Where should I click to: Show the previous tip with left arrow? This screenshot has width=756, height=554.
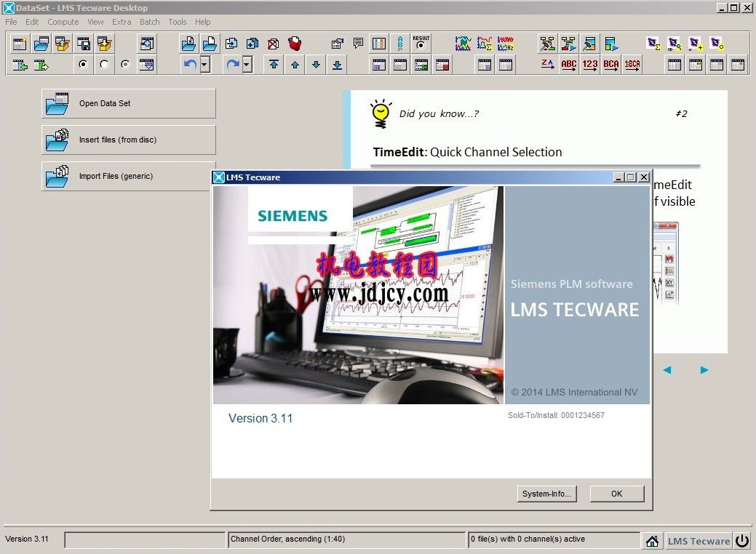click(x=667, y=370)
